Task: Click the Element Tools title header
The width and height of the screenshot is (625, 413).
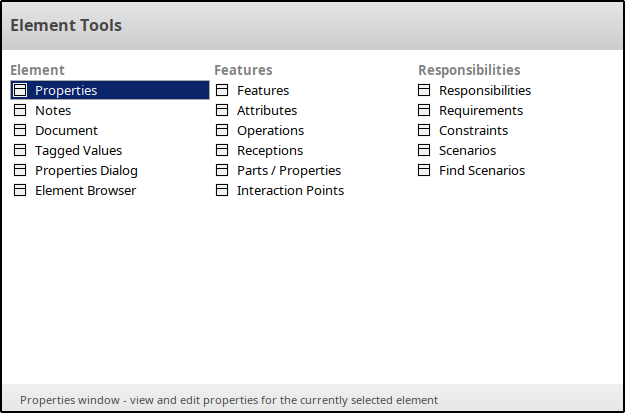Action: point(66,25)
